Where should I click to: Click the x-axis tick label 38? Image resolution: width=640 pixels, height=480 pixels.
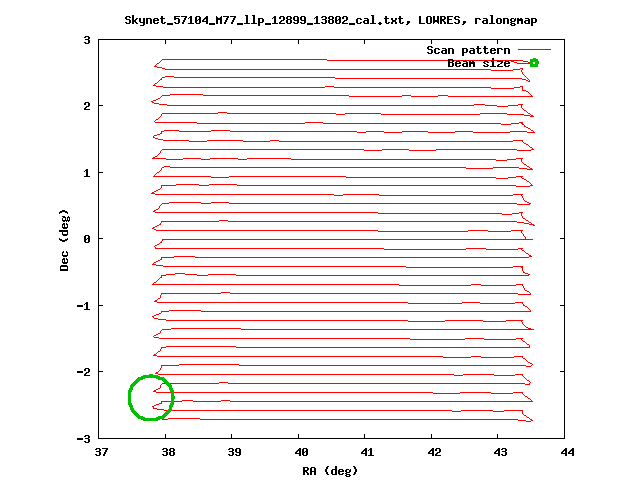(167, 452)
